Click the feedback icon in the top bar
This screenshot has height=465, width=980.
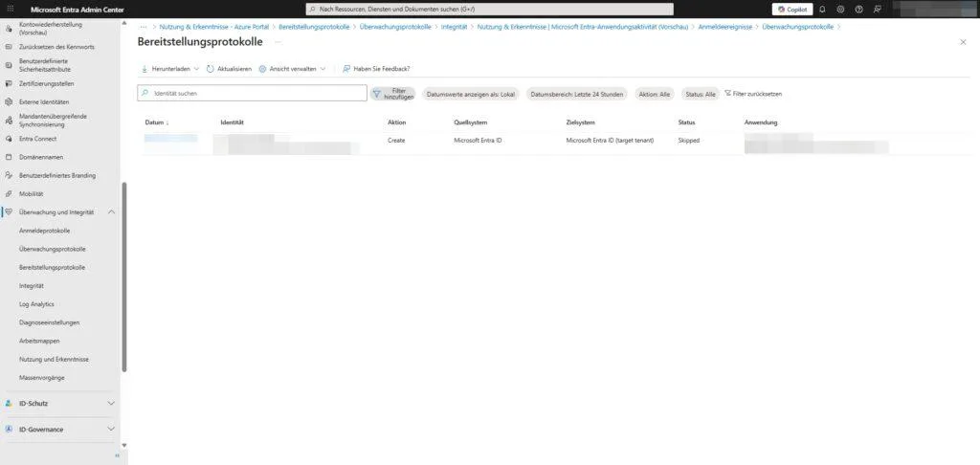point(877,9)
